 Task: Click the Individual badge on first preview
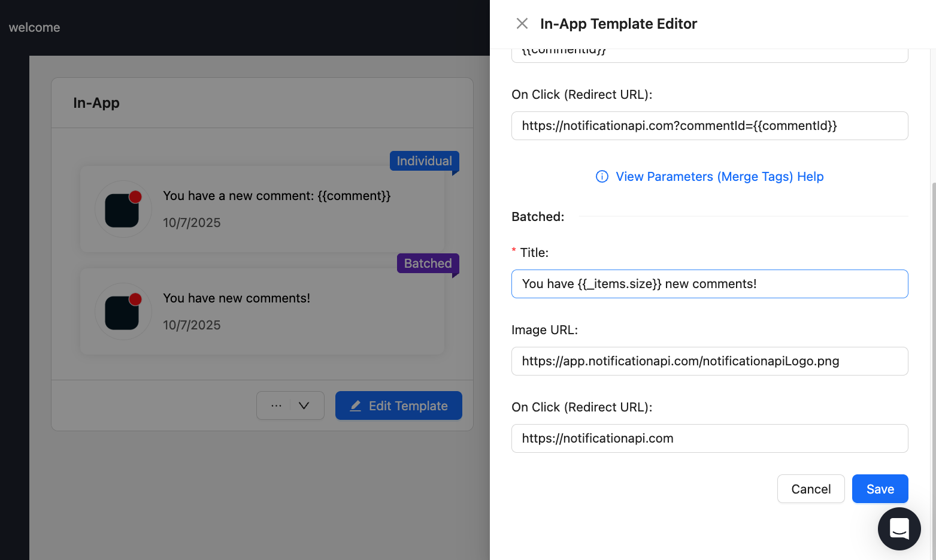point(424,161)
